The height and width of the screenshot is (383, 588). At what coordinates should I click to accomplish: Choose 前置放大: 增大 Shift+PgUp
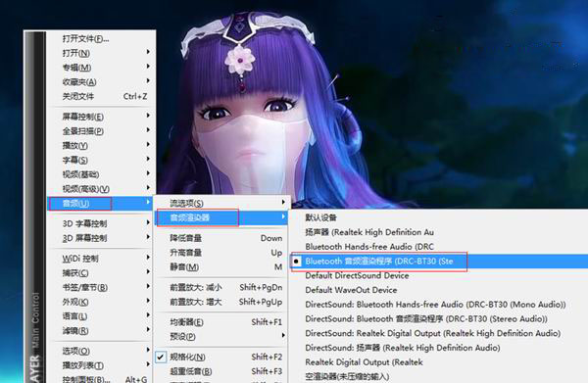pyautogui.click(x=221, y=302)
